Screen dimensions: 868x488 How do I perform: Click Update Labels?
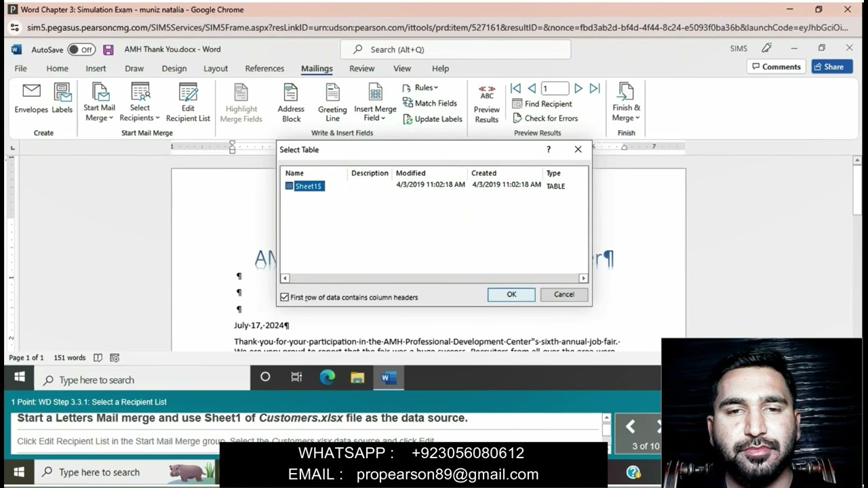point(433,119)
